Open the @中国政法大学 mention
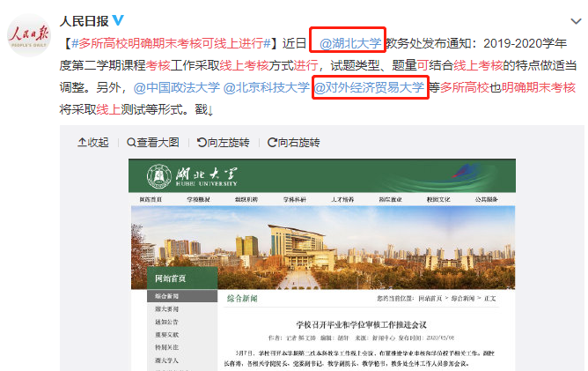Image resolution: width=588 pixels, height=371 pixels. coord(177,87)
